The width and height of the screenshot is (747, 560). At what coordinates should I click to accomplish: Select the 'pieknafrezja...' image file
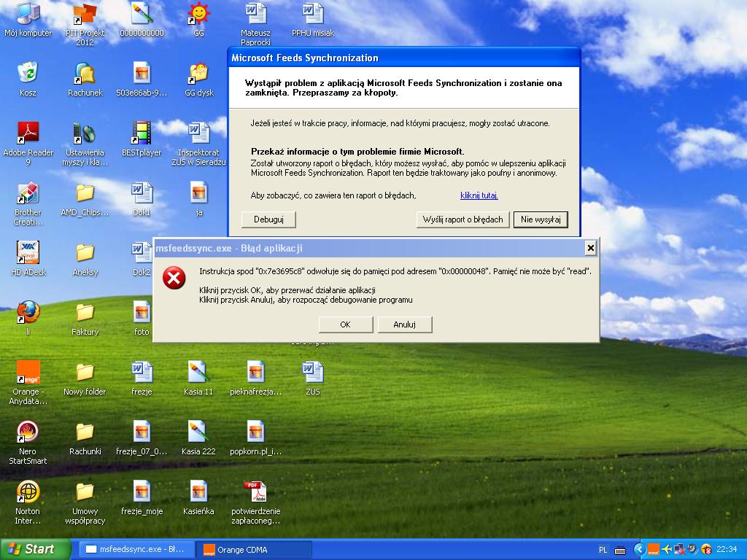(x=255, y=378)
